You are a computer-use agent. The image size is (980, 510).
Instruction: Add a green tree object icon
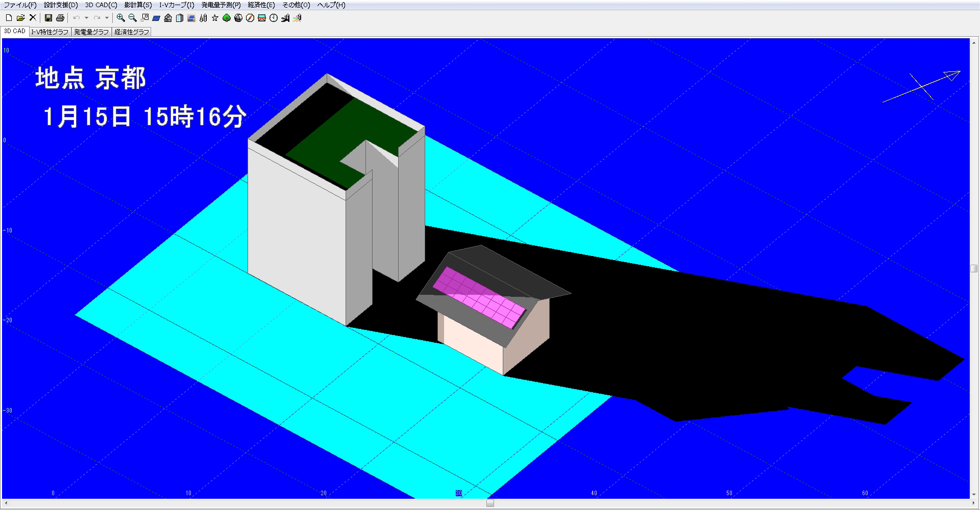227,18
